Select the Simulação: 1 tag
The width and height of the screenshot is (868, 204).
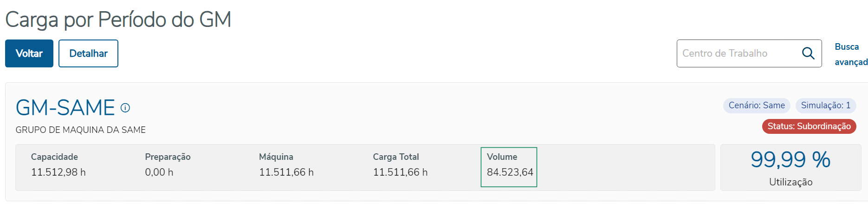826,105
